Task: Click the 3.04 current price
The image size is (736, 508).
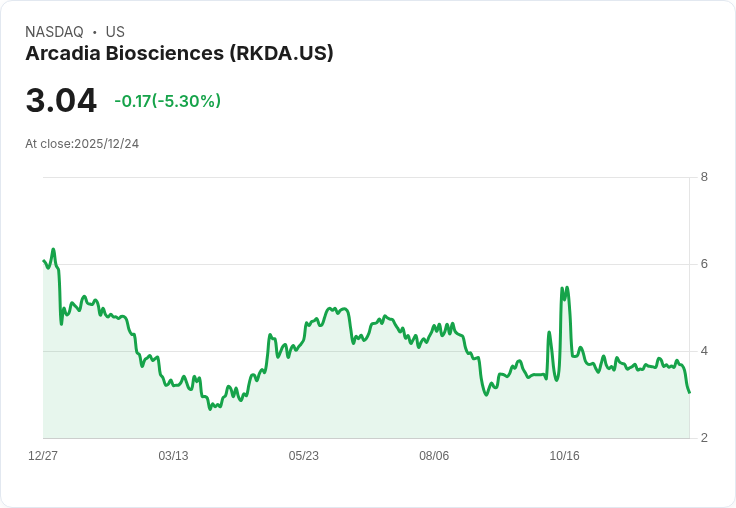Action: click(61, 100)
